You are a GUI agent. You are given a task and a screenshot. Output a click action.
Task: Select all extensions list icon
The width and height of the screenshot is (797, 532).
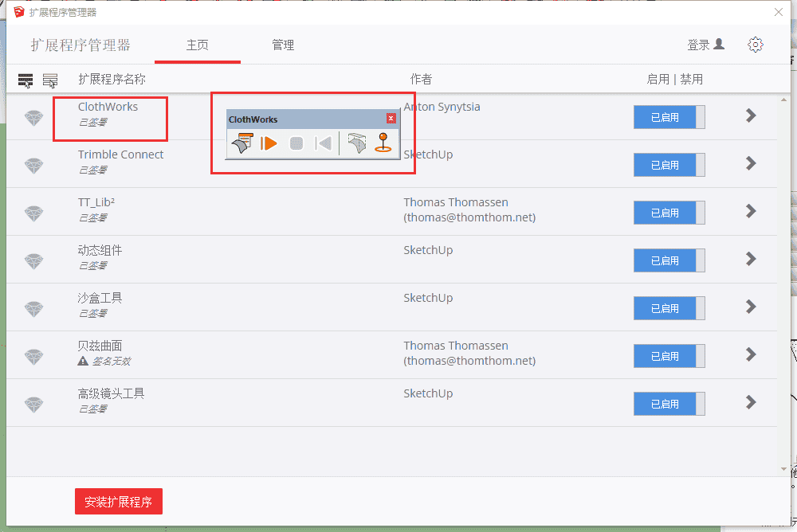coord(26,80)
